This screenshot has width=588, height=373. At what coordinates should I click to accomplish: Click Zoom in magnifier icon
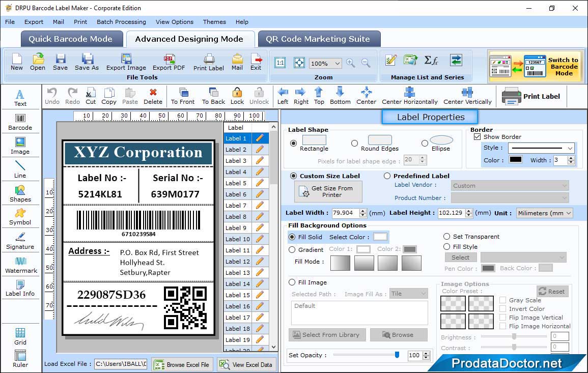(x=351, y=63)
